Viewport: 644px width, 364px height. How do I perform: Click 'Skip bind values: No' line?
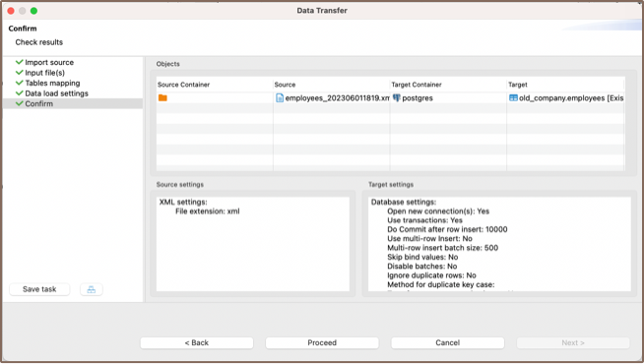[x=422, y=257]
